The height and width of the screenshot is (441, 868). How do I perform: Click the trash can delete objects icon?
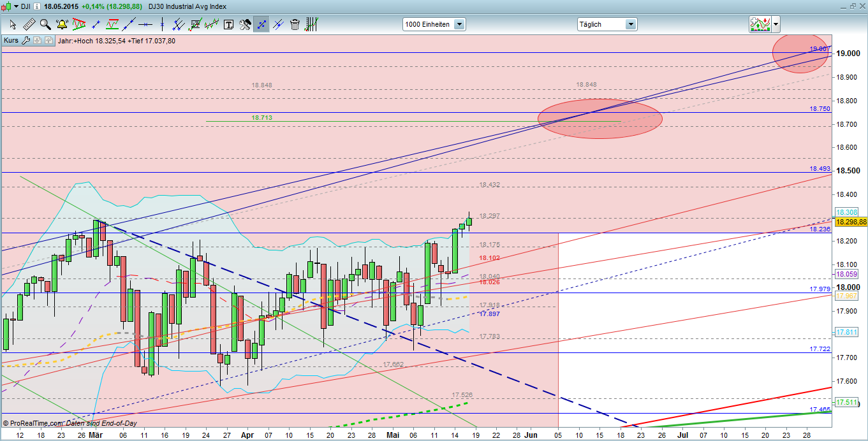click(x=295, y=24)
